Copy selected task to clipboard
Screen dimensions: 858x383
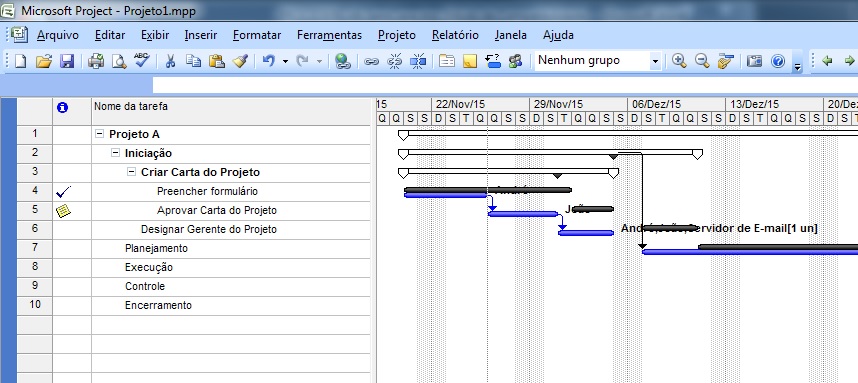(193, 61)
